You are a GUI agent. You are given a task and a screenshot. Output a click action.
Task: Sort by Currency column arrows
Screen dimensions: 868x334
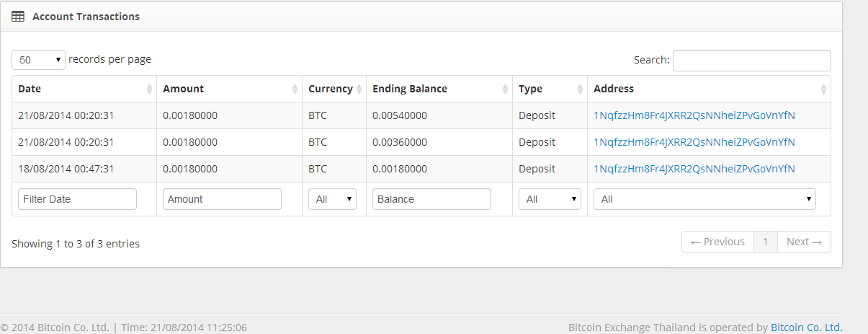pyautogui.click(x=359, y=89)
